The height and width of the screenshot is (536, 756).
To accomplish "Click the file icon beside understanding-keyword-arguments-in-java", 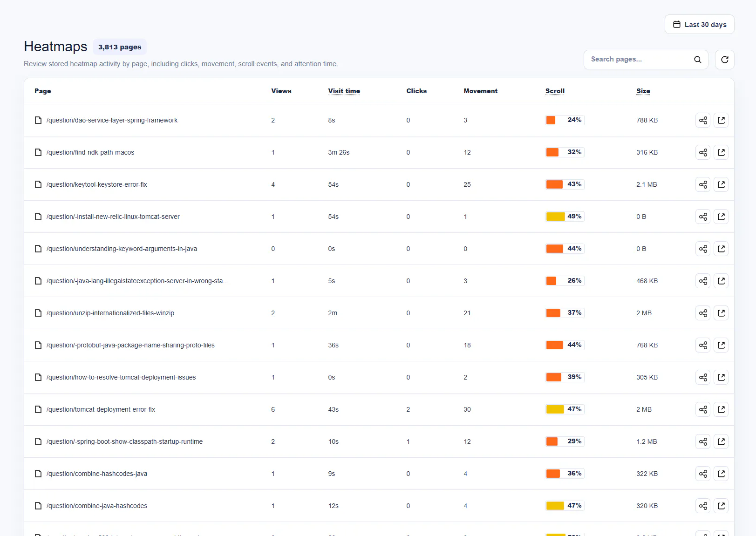I will pos(38,249).
